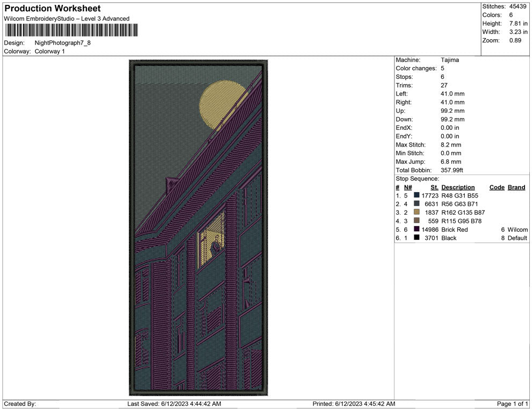The height and width of the screenshot is (409, 532).
Task: Select the Black color swatch
Action: [x=416, y=238]
